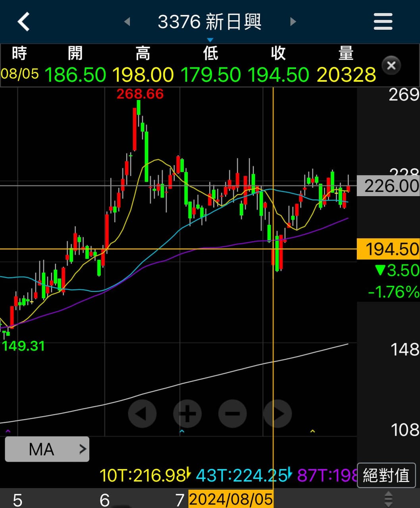Zoom out chart with minus button
The image size is (420, 508).
(x=233, y=414)
